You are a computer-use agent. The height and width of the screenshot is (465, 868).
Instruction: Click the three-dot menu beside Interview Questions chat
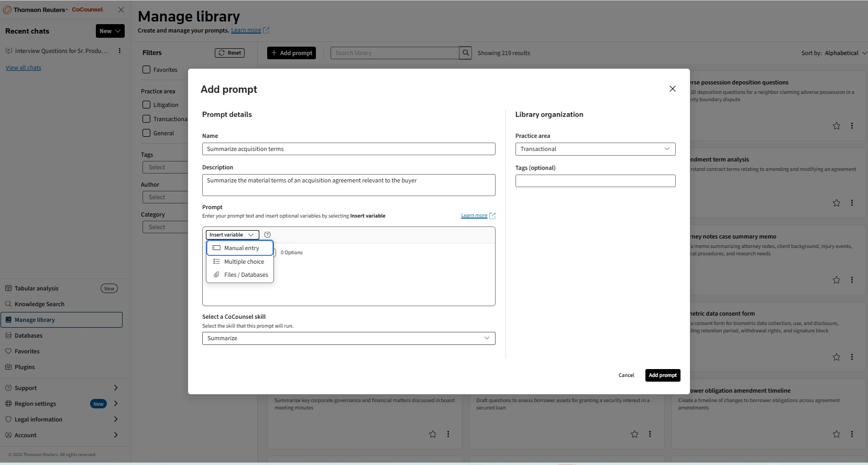click(119, 51)
